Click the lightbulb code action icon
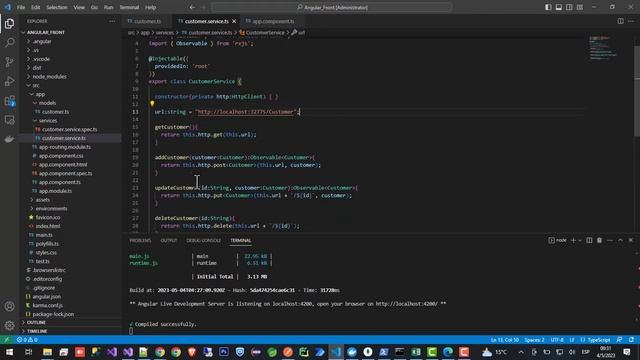 (152, 104)
